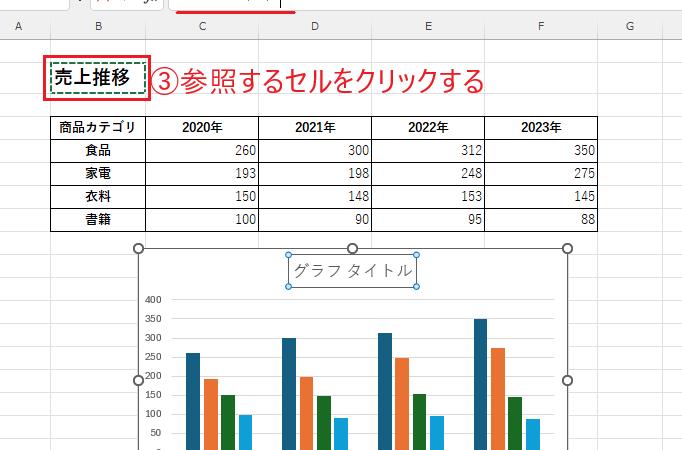This screenshot has height=450, width=682.
Task: Select the table cell with value 312
Action: coord(428,151)
